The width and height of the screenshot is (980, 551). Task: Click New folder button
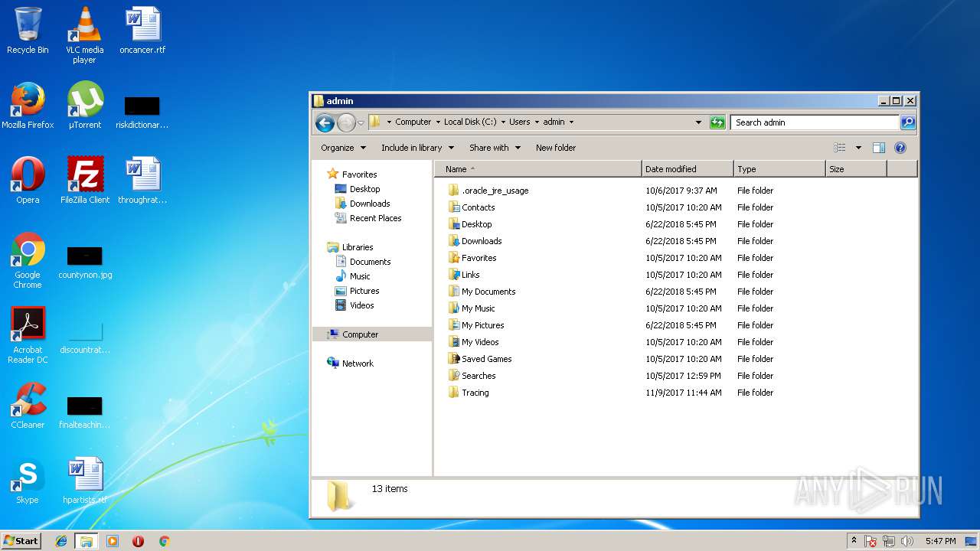[x=556, y=148]
